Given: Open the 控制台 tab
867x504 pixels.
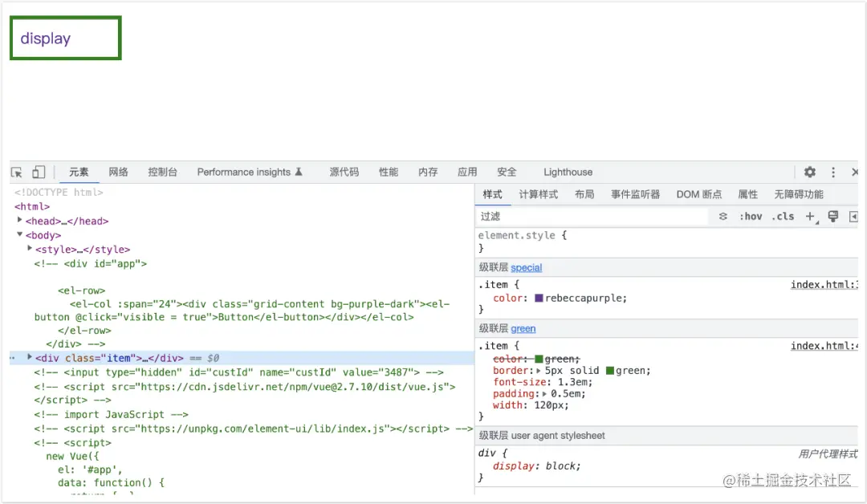Looking at the screenshot, I should (162, 172).
